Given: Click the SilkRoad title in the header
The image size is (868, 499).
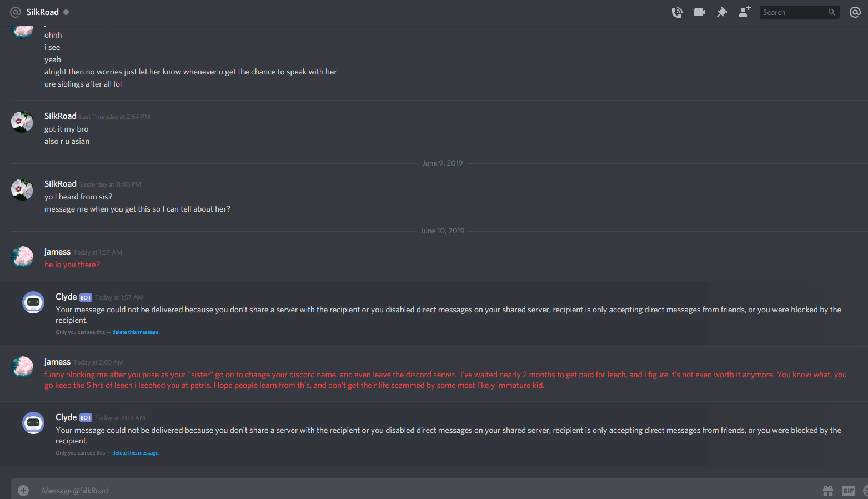Looking at the screenshot, I should click(x=43, y=12).
